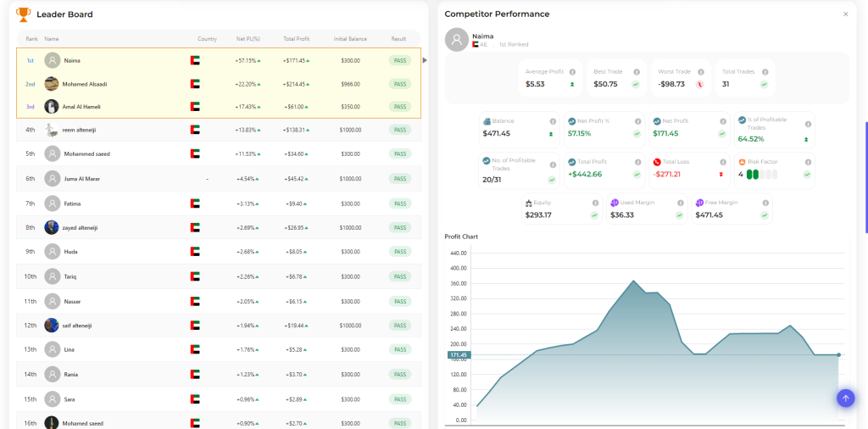Image resolution: width=868 pixels, height=429 pixels.
Task: Click zayed alteneiji's profile picture
Action: (x=52, y=227)
